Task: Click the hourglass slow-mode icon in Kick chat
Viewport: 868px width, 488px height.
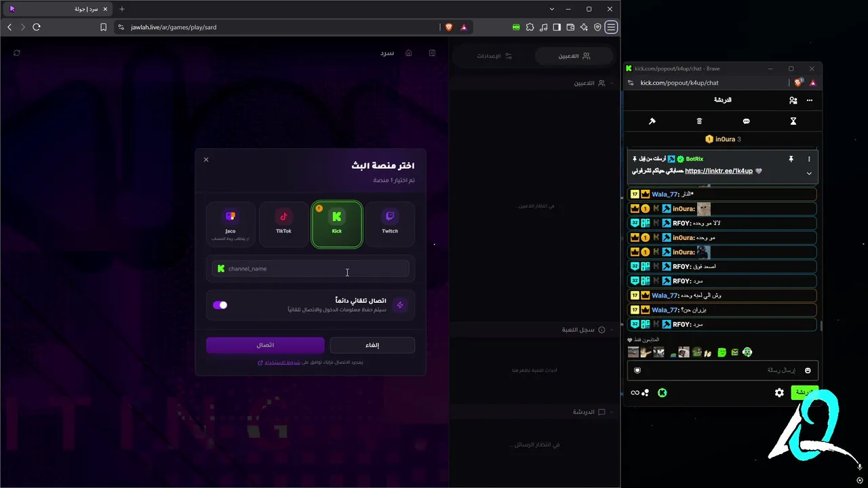Action: point(793,121)
